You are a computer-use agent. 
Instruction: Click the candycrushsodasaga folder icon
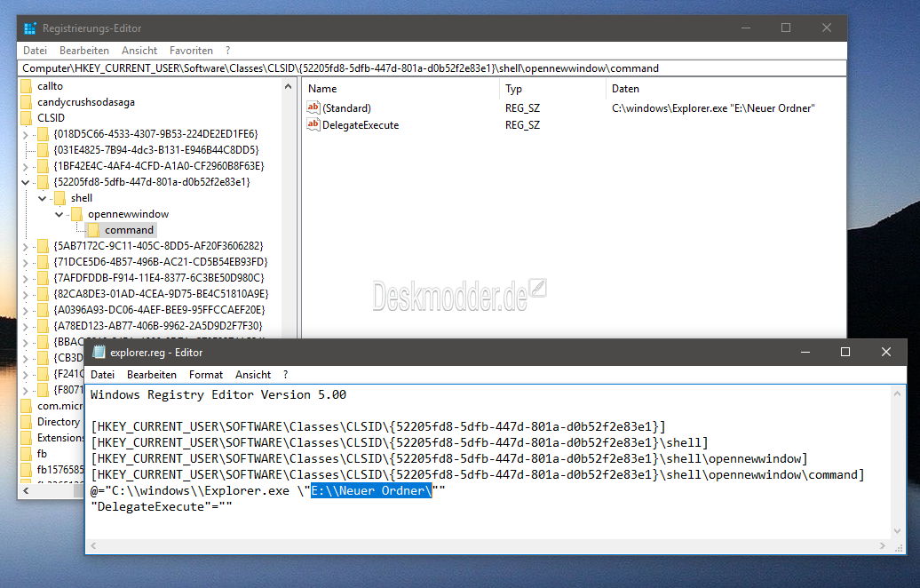pos(26,102)
